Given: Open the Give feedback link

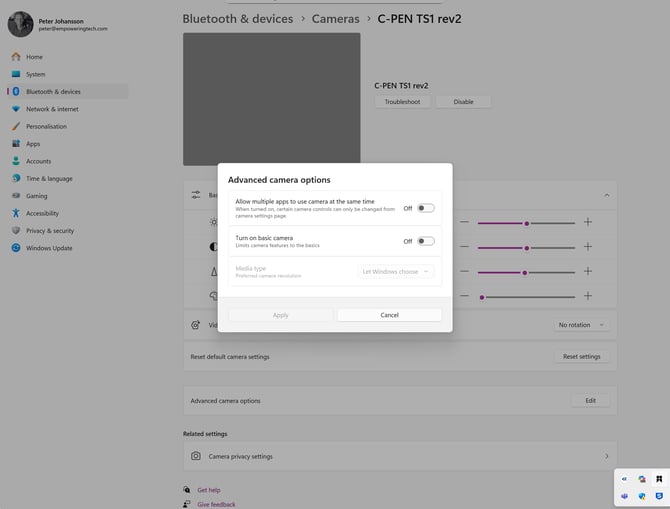Looking at the screenshot, I should coord(216,505).
